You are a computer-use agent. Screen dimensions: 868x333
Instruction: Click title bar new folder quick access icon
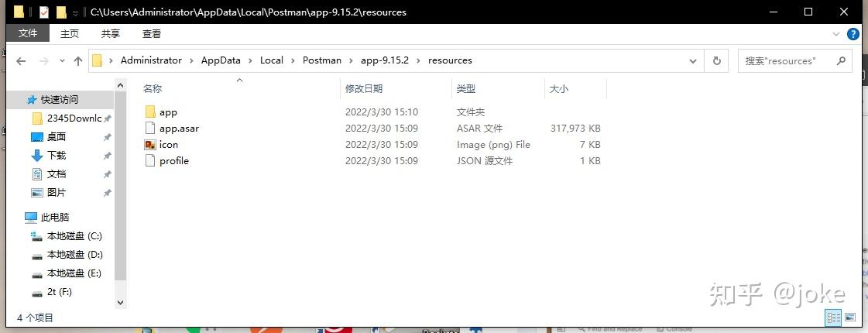[61, 12]
